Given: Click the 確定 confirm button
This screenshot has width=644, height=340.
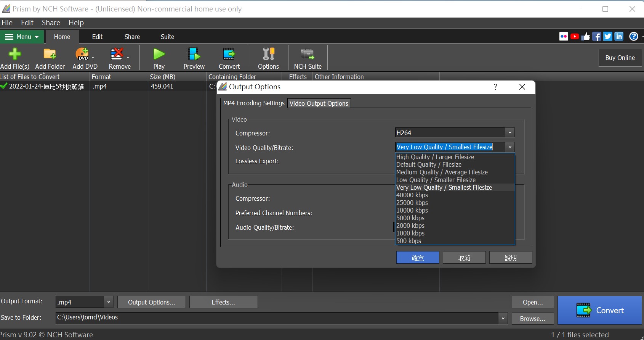Looking at the screenshot, I should 418,258.
